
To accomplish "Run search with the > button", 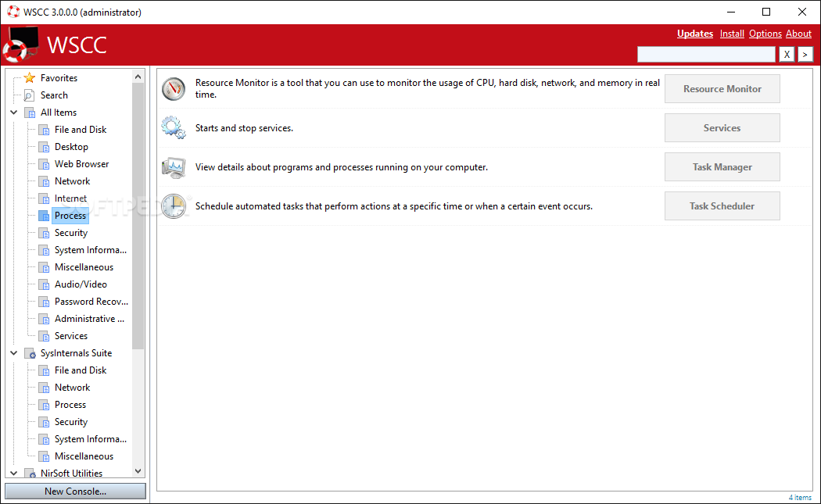I will pyautogui.click(x=805, y=55).
